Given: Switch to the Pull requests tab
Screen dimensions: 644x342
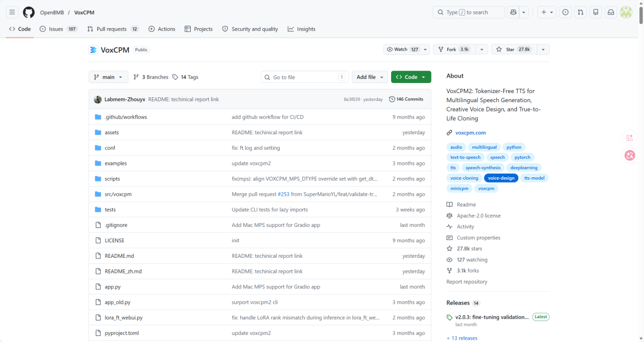Looking at the screenshot, I should click(x=113, y=29).
